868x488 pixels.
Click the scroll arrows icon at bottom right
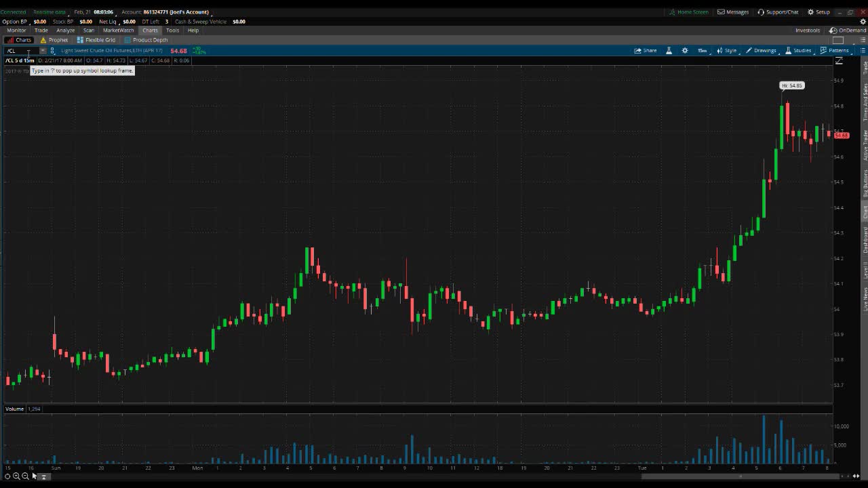(x=856, y=476)
